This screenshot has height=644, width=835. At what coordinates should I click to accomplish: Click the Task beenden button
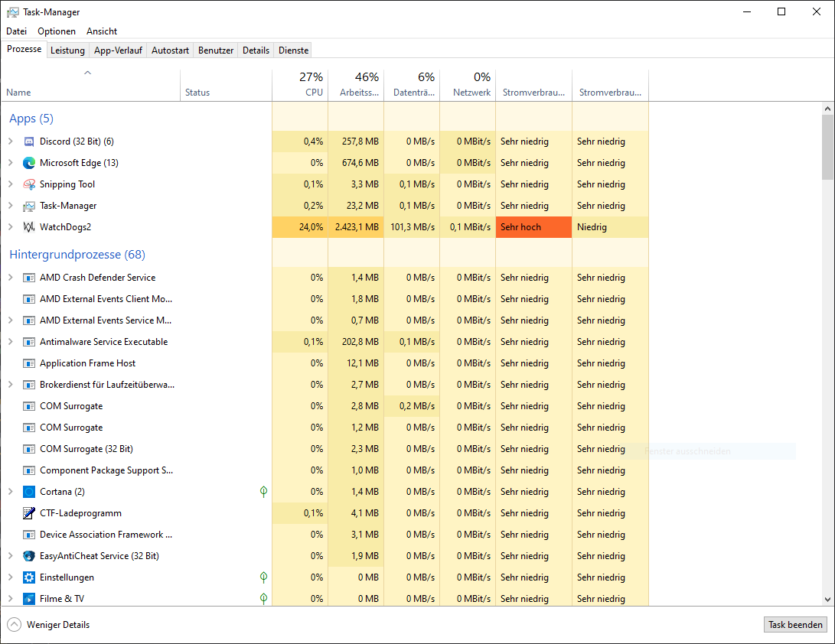coord(796,624)
